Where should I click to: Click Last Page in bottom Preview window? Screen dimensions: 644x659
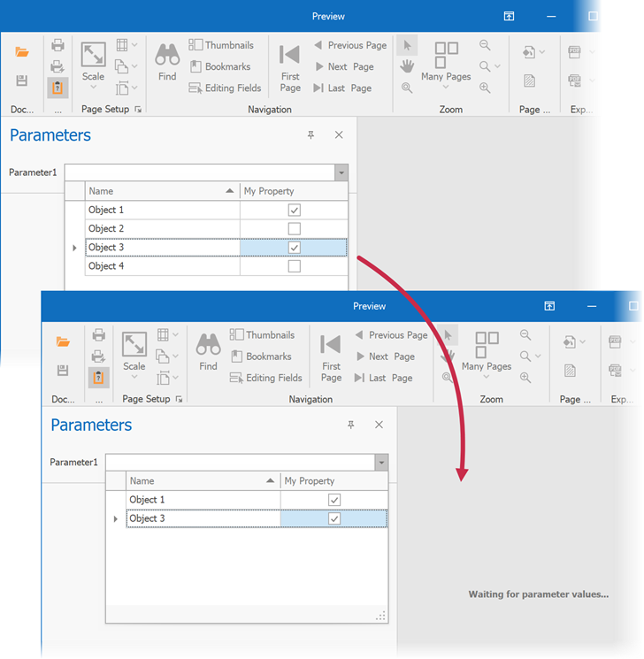tap(383, 378)
